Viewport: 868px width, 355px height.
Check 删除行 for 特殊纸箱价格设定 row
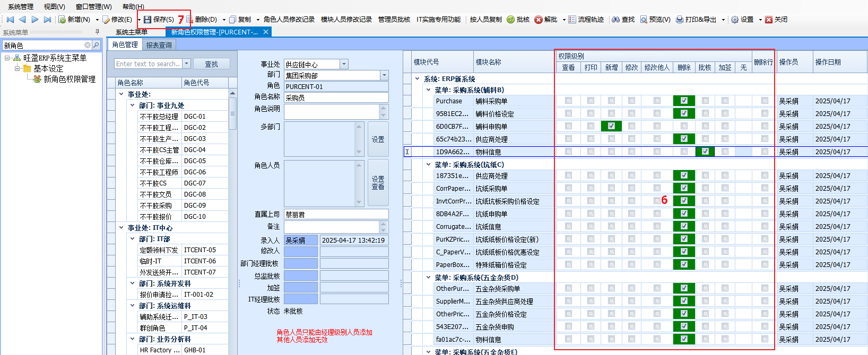click(764, 264)
